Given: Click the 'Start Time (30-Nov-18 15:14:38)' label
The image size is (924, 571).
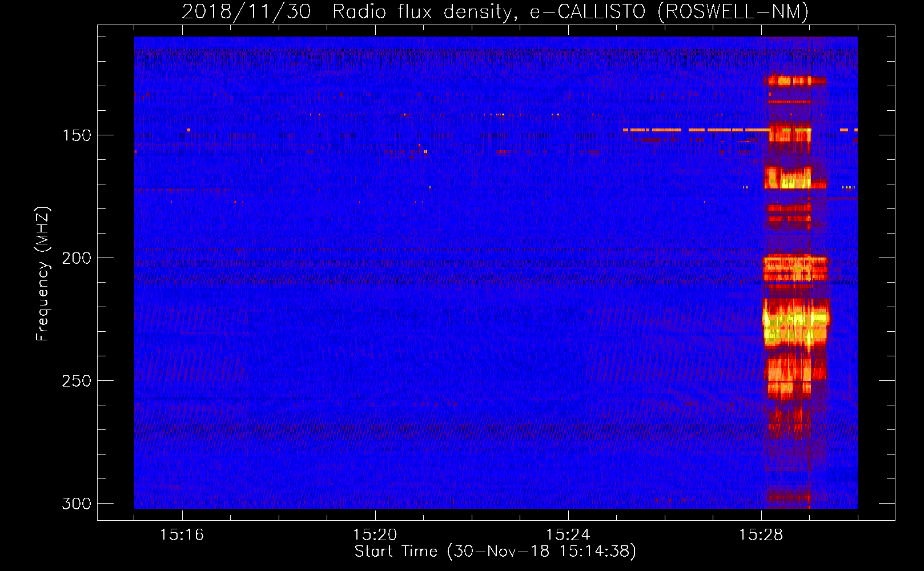Looking at the screenshot, I should [495, 552].
